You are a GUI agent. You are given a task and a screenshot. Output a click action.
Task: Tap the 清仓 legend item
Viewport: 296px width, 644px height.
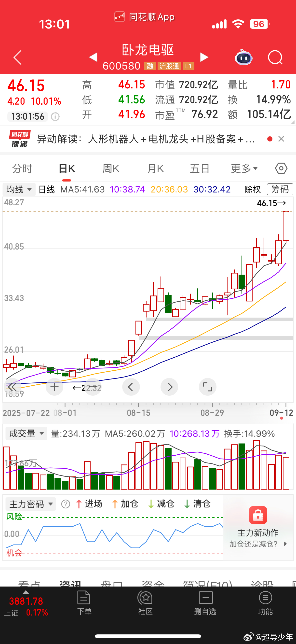coord(198,504)
